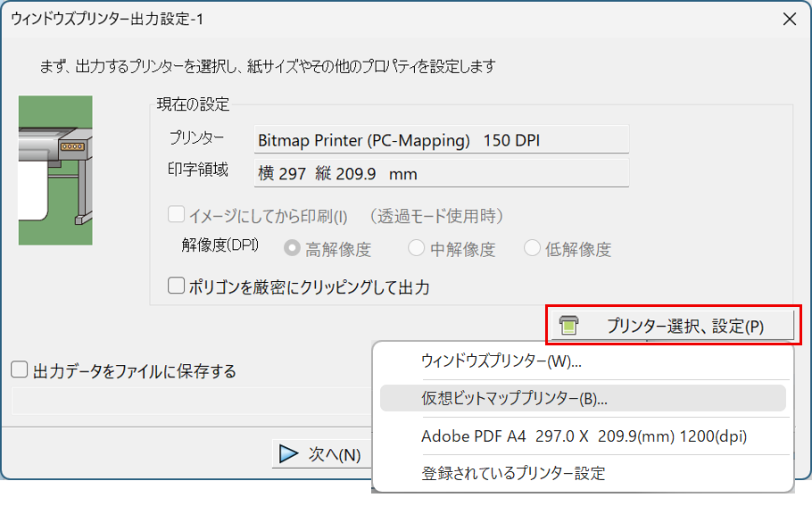Click the 印字領域 value showing 横 297
The width and height of the screenshot is (812, 506).
[441, 173]
